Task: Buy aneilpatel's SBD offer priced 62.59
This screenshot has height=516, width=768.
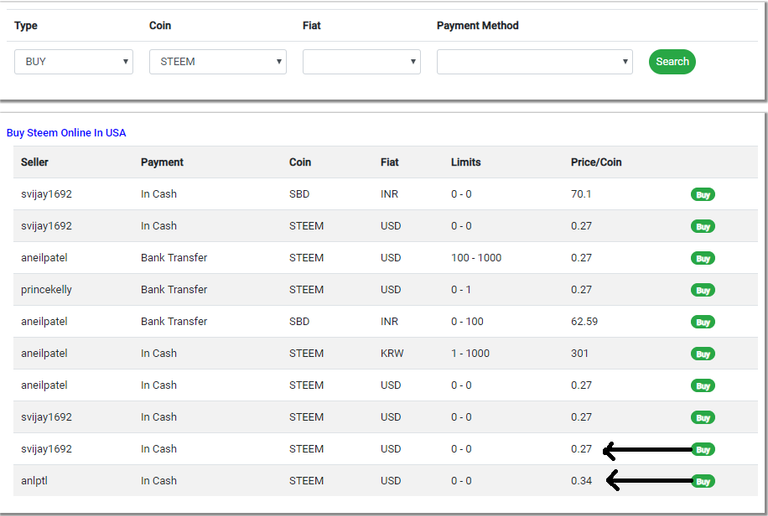Action: pos(703,322)
